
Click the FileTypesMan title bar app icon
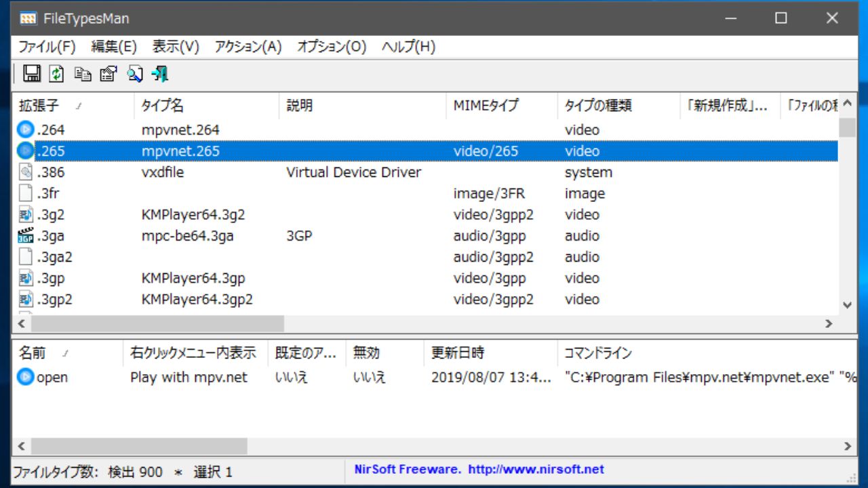click(x=28, y=18)
